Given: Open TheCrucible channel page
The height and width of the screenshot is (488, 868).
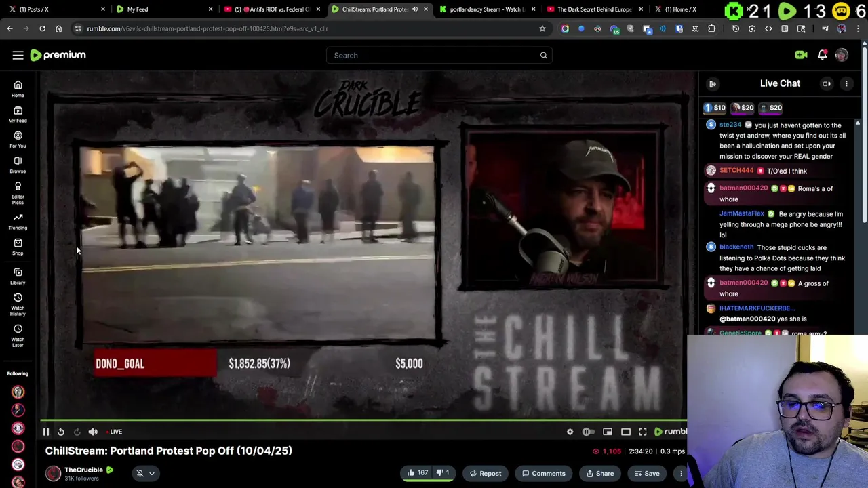Looking at the screenshot, I should coord(83,470).
